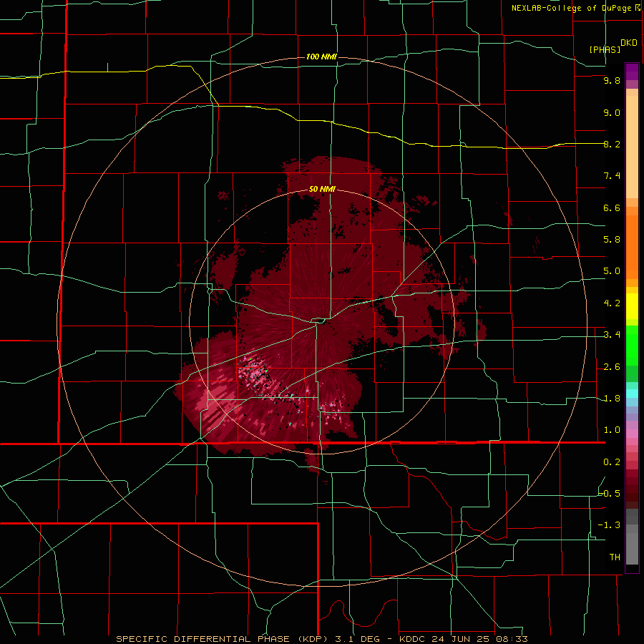Screen dimensions: 644x644
Task: Click the 1.0 scale value label
Action: (x=612, y=429)
